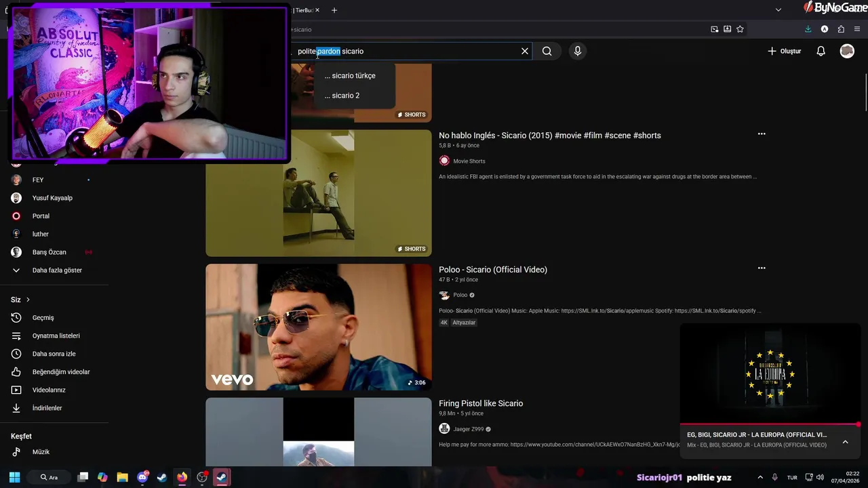The width and height of the screenshot is (868, 488).
Task: Open the Siz section chevron
Action: [x=28, y=300]
